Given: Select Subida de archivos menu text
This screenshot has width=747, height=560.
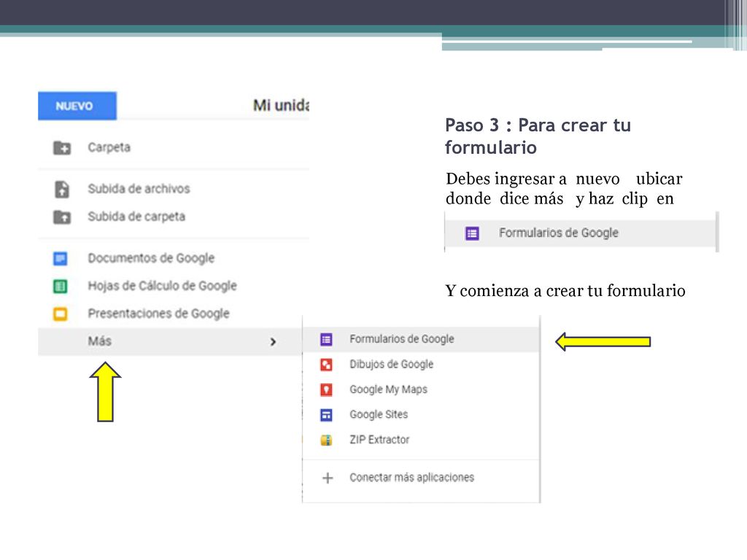Looking at the screenshot, I should coord(139,189).
